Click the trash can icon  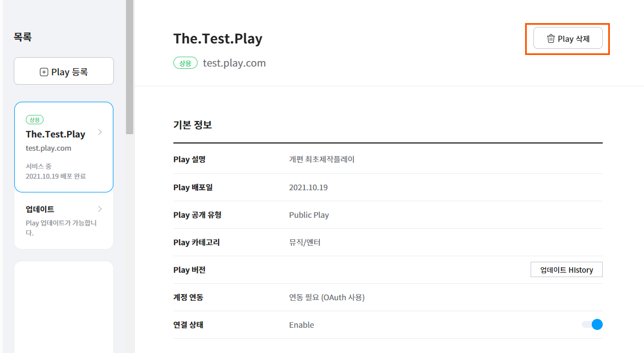(x=550, y=39)
